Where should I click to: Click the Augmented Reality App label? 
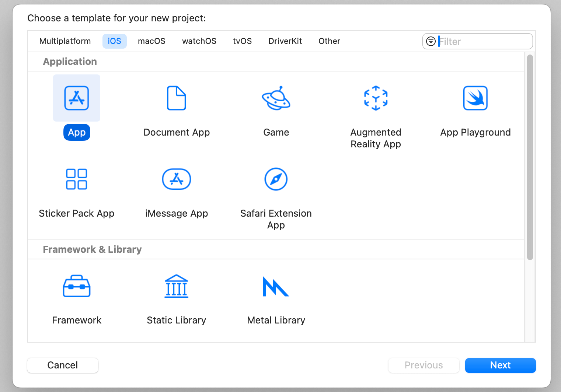(376, 138)
